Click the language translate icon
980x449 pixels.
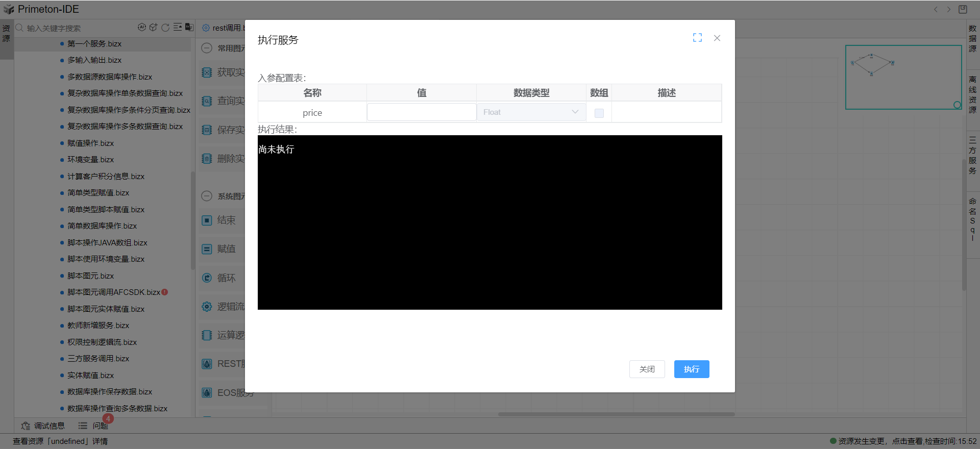tap(189, 28)
